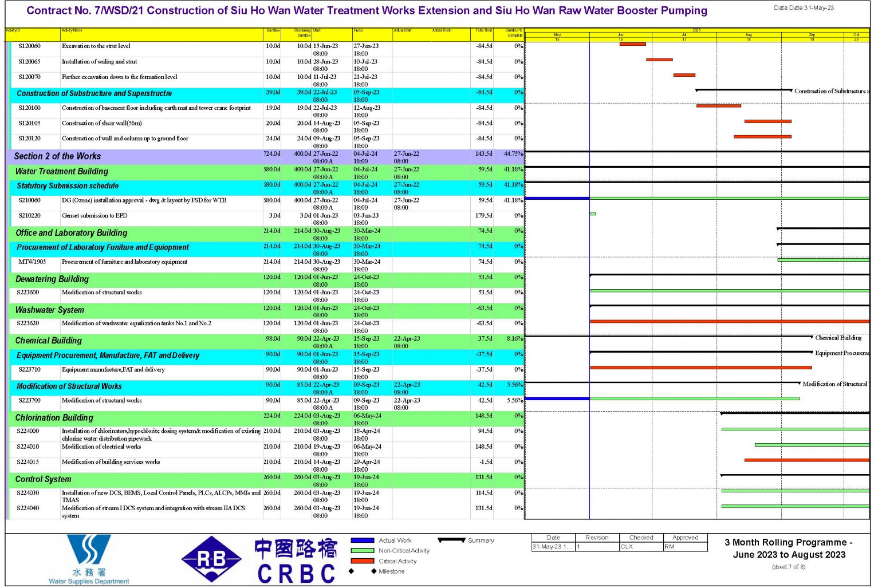Image resolution: width=874 pixels, height=588 pixels.
Task: Click the Milestone diamond legend symbol
Action: (362, 571)
